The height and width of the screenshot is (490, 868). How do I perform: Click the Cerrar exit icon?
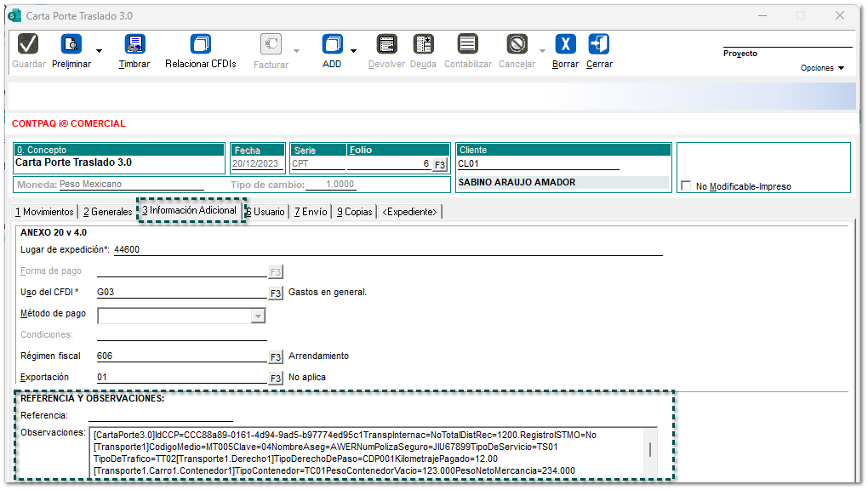point(599,44)
